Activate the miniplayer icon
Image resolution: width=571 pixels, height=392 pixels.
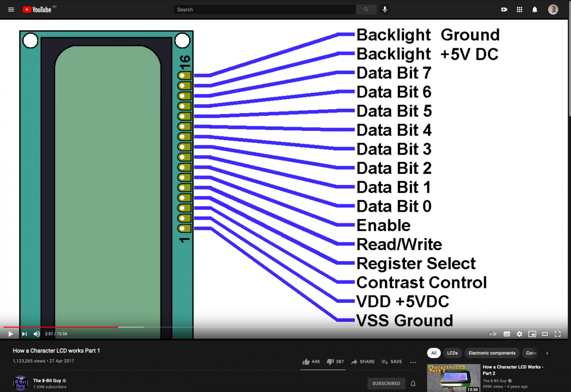pyautogui.click(x=532, y=334)
